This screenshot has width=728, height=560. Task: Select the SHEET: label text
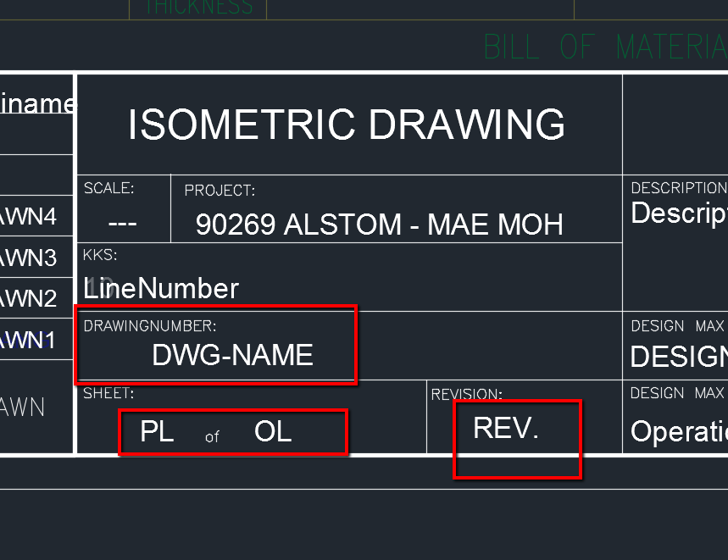[108, 393]
